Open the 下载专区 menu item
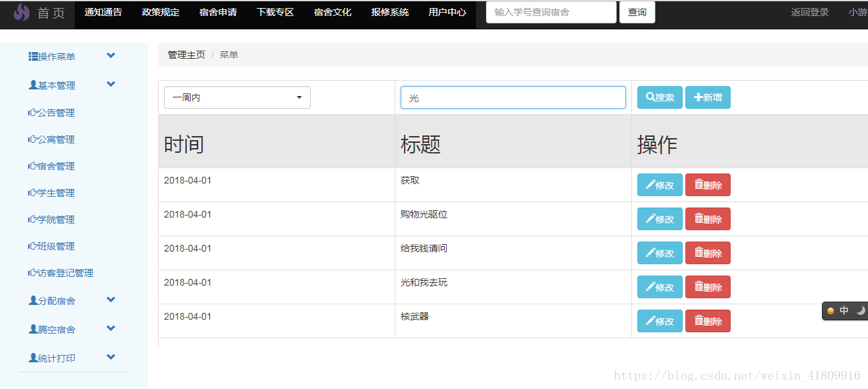This screenshot has width=868, height=389. [275, 12]
